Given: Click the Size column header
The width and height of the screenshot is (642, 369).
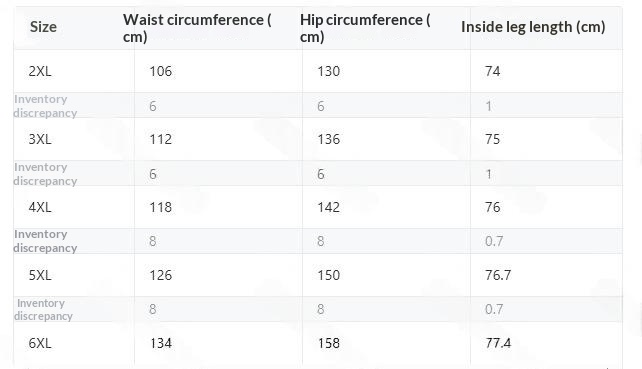Looking at the screenshot, I should point(43,27).
